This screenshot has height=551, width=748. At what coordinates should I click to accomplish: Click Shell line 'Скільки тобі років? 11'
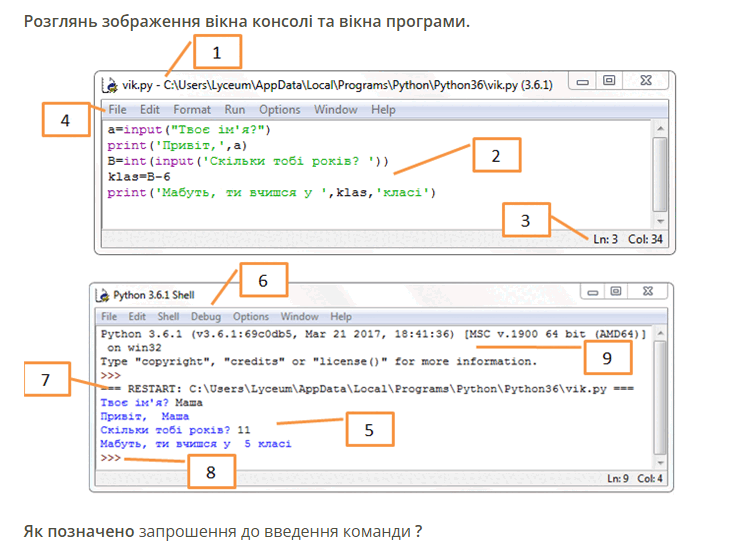[175, 430]
